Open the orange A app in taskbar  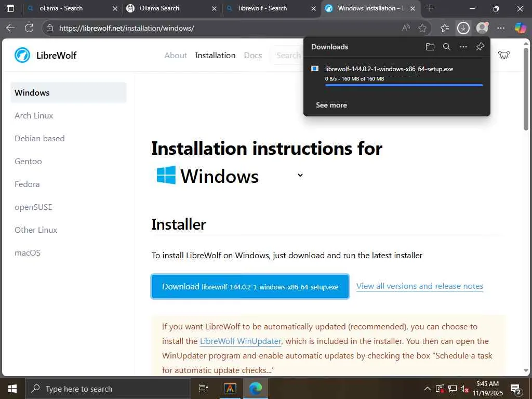(230, 389)
